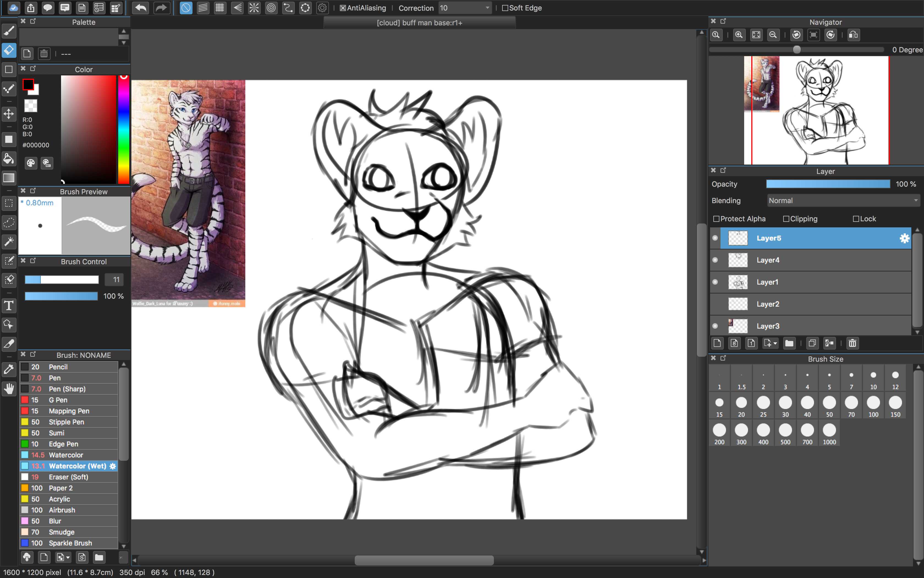Duplicate layer icon in Layer panel

(812, 343)
